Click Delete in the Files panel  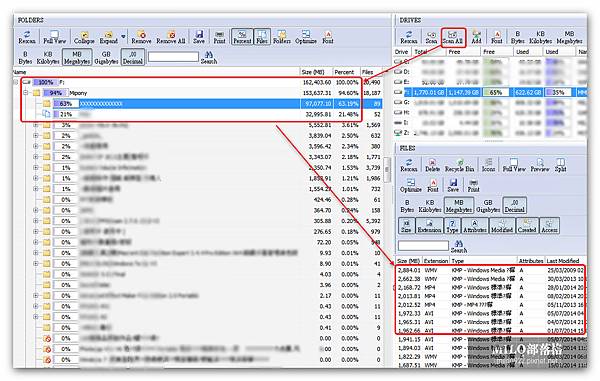point(432,165)
